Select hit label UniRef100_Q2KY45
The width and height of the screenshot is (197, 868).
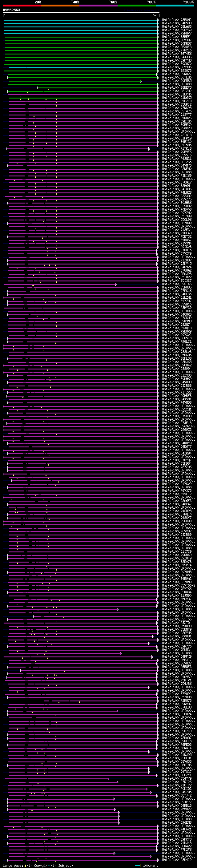tap(177, 264)
